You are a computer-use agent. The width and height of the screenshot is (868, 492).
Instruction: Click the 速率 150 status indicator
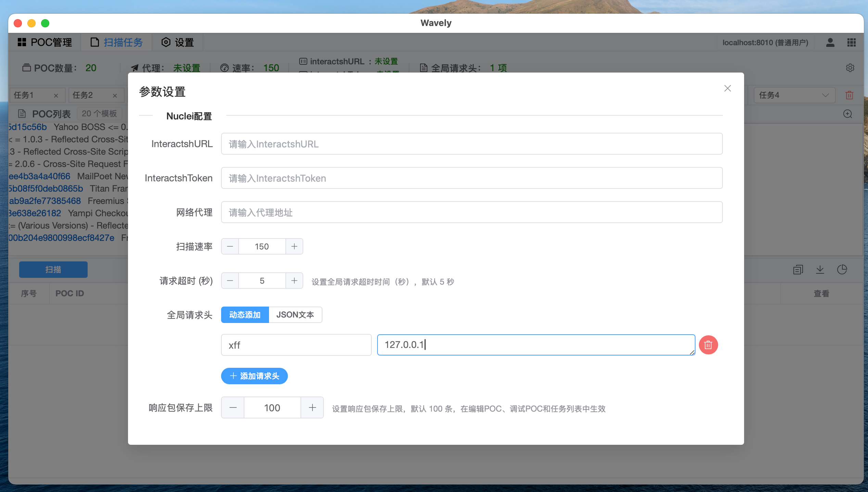(250, 68)
